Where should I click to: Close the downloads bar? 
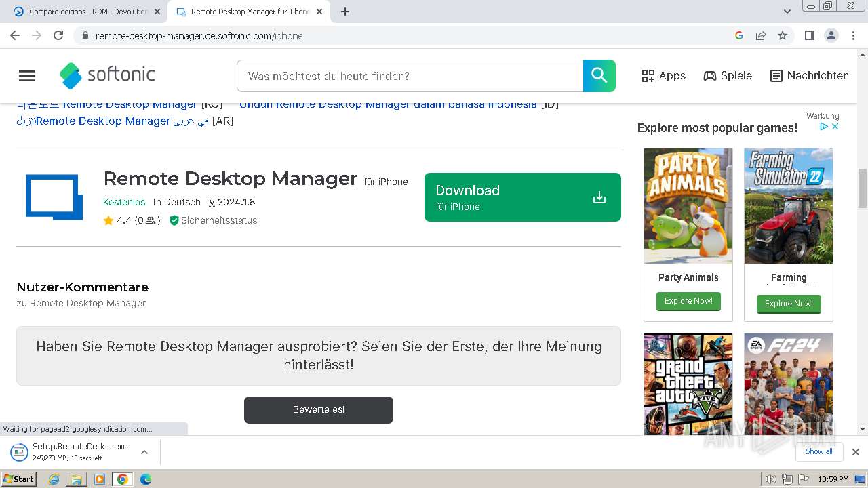[856, 452]
